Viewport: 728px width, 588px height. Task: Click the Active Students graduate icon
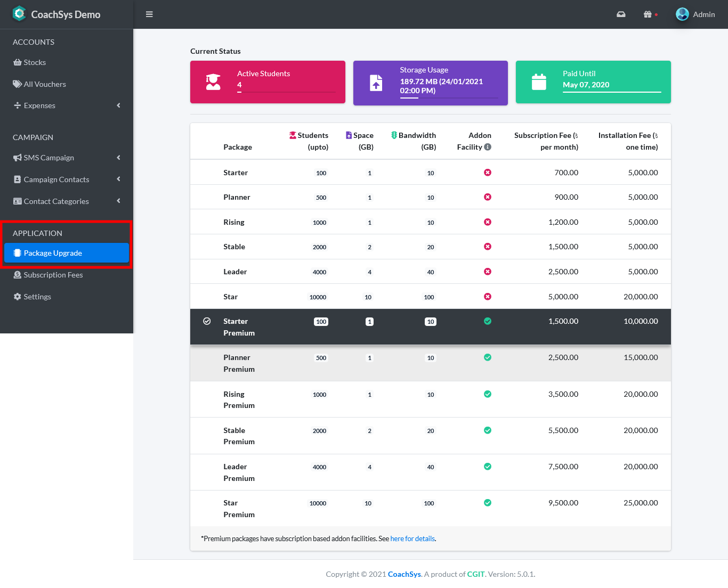(x=213, y=82)
